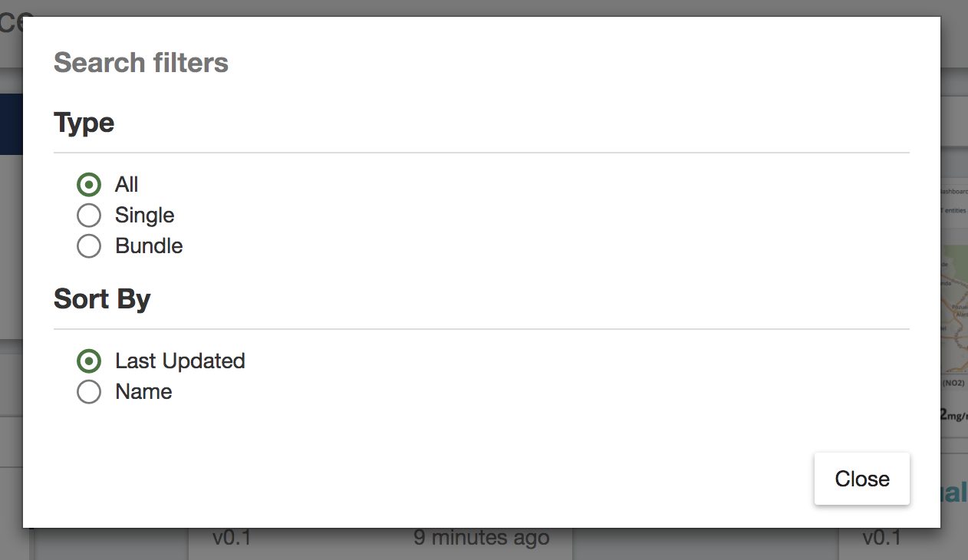Click the 'All' text label

point(127,185)
